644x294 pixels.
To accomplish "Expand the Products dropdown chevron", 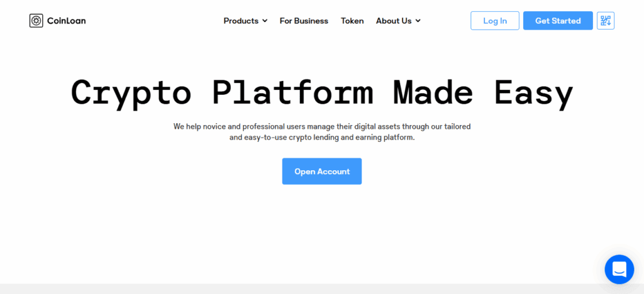I will pyautogui.click(x=265, y=21).
